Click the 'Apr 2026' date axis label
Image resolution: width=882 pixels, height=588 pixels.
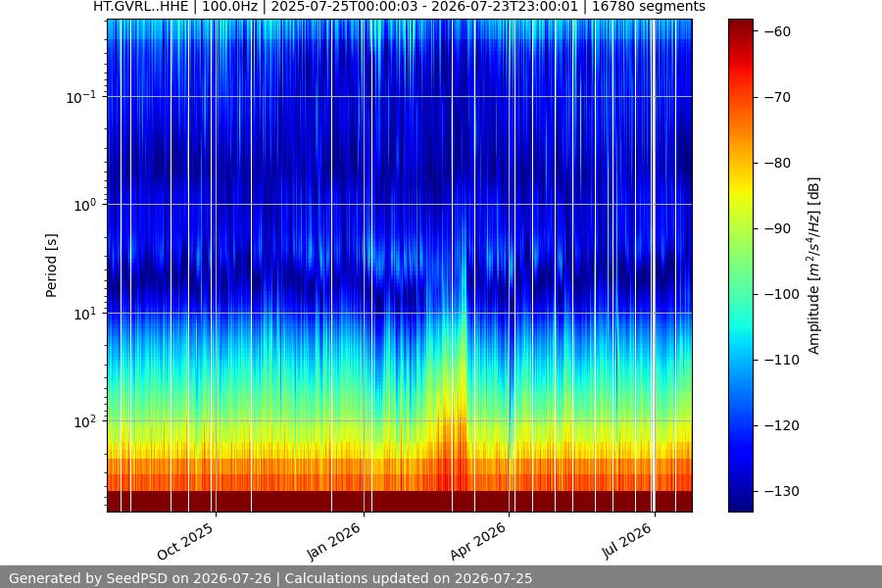point(478,541)
